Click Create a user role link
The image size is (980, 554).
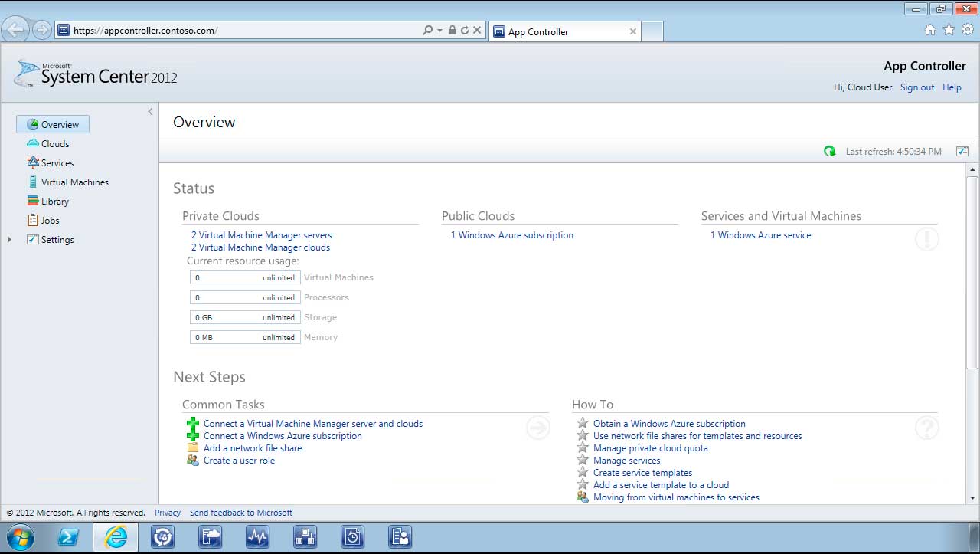[x=239, y=461]
